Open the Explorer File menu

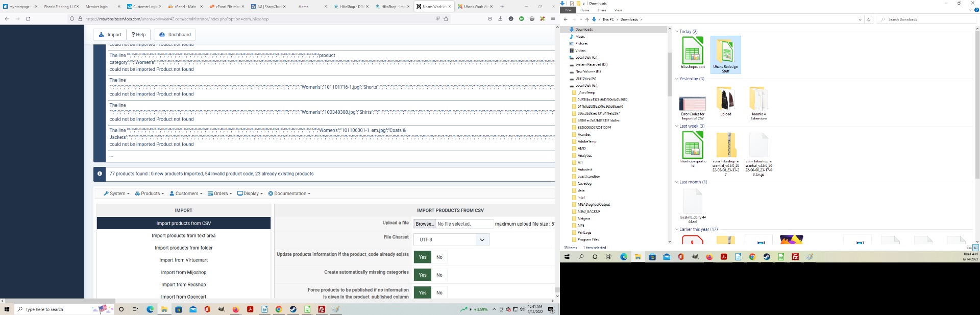568,10
